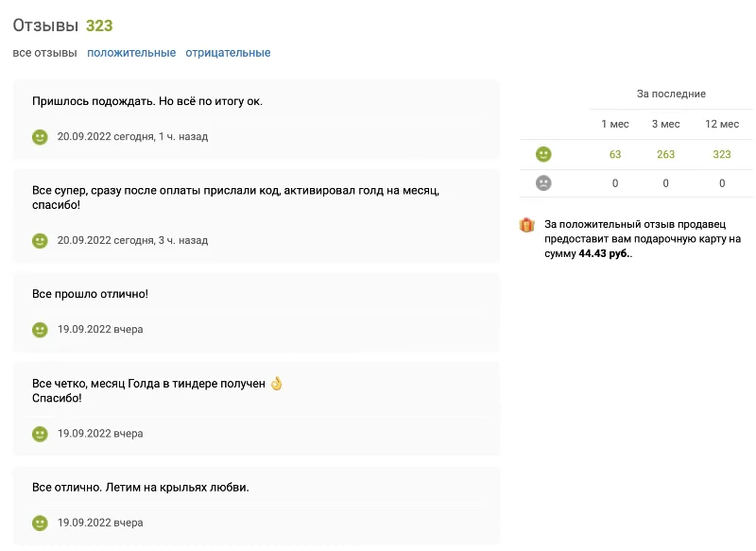
Task: Click the review text 'Все прошло отлично!'
Action: (90, 294)
